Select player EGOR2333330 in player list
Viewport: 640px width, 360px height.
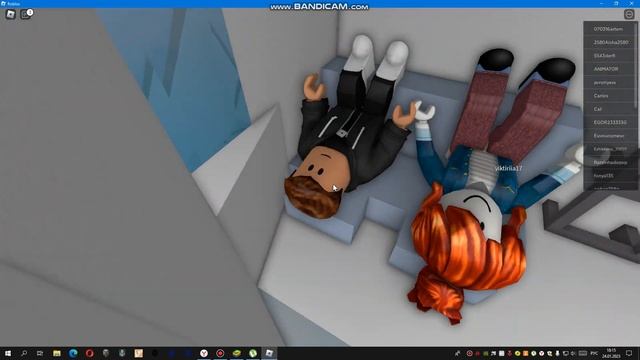click(608, 122)
